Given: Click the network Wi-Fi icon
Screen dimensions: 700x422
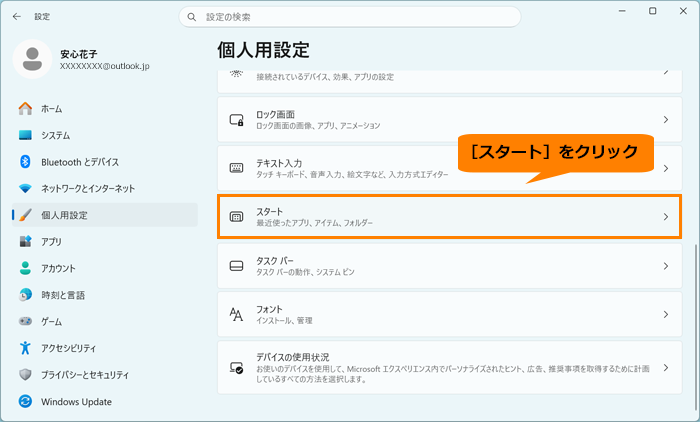Looking at the screenshot, I should [x=25, y=188].
